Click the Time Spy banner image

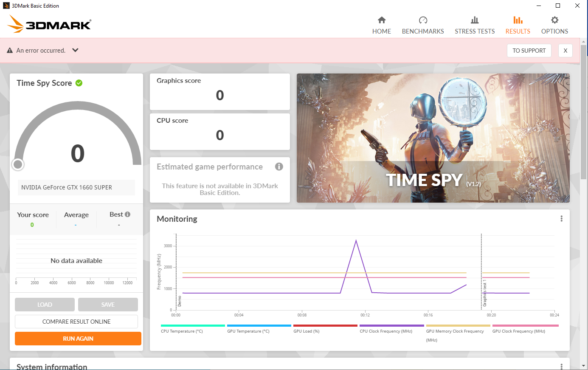pyautogui.click(x=433, y=138)
